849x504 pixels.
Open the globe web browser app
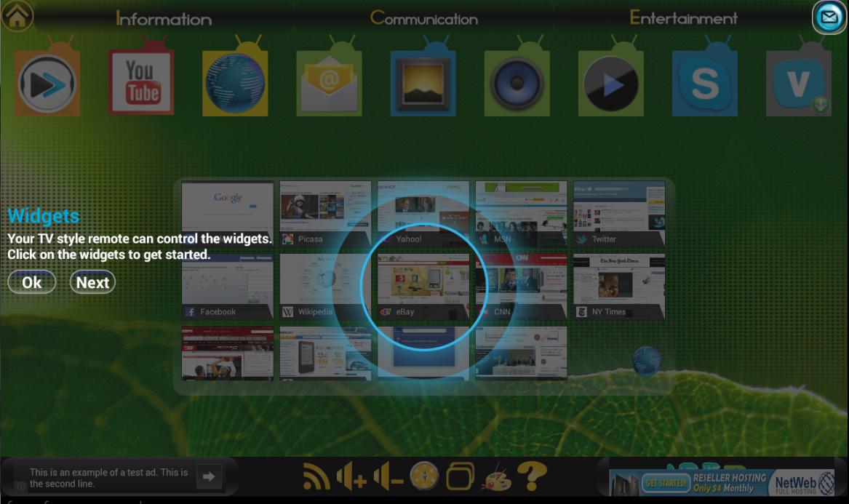pos(235,84)
